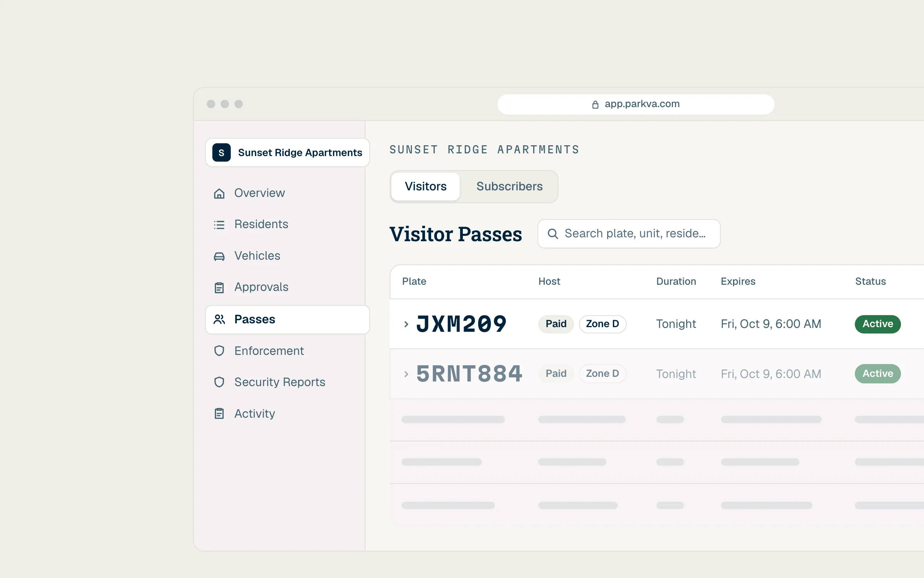The image size is (924, 578).
Task: Click the Passes people icon
Action: (219, 319)
